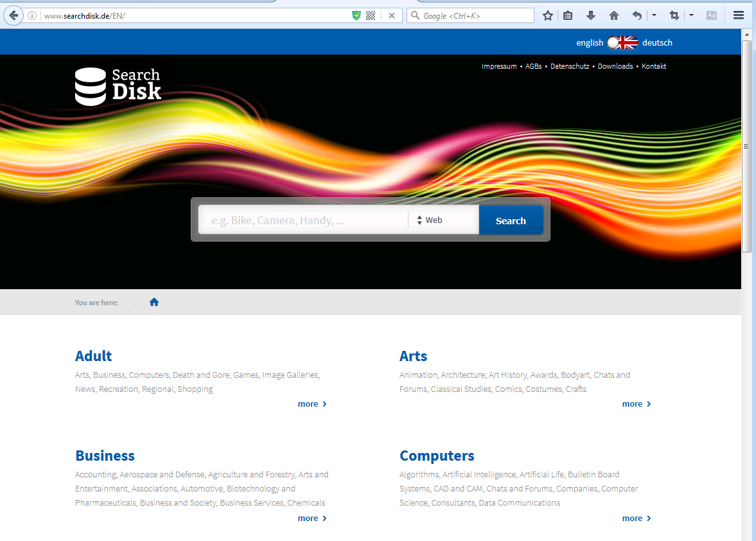756x541 pixels.
Task: Switch language to deutsch
Action: tap(657, 42)
